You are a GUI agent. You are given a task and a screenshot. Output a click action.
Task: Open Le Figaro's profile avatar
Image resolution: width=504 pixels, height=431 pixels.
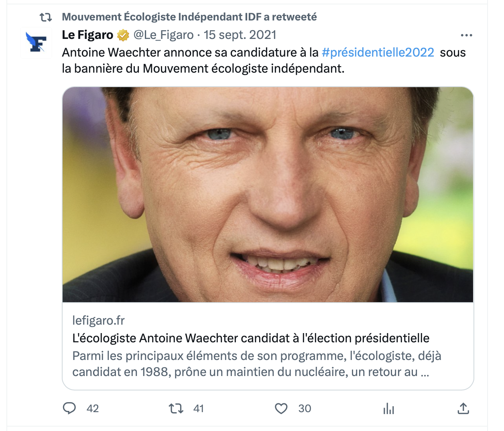click(x=36, y=43)
